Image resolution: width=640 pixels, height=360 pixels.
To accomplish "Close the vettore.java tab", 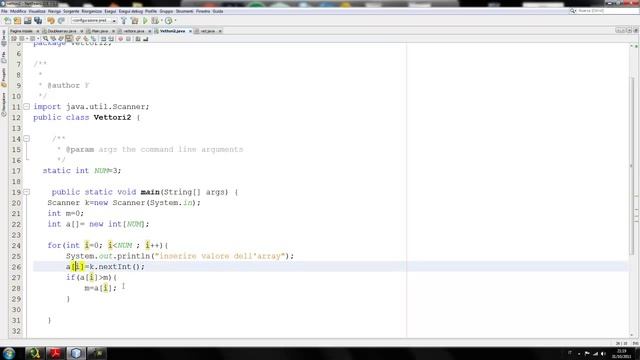I will [149, 31].
